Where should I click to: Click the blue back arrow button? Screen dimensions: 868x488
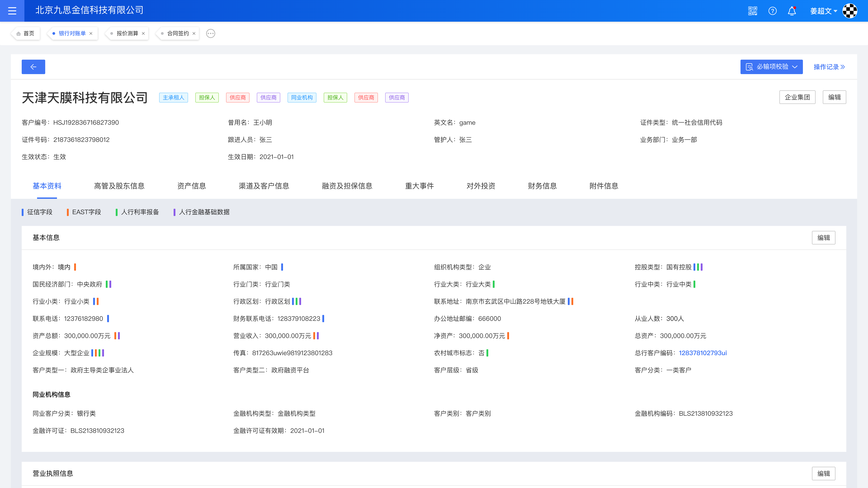[x=33, y=67]
